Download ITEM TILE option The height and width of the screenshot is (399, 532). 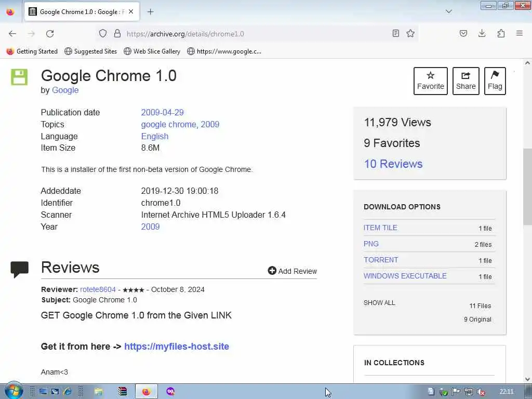coord(380,228)
